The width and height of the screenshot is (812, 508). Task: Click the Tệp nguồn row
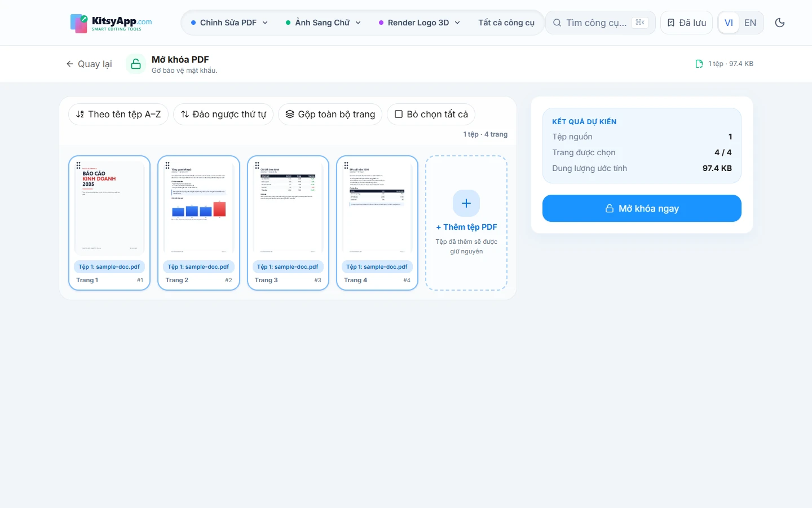642,137
